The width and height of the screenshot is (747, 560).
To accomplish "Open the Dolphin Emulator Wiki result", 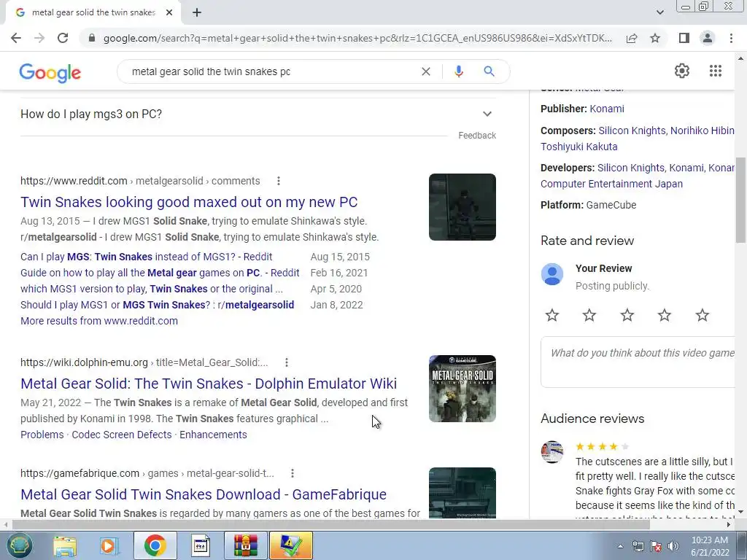I will (209, 384).
